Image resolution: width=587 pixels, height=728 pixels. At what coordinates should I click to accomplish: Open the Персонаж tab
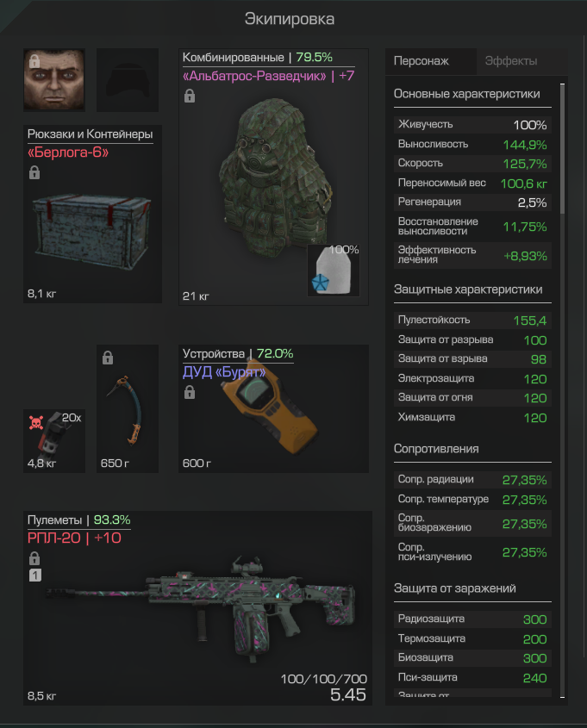422,61
